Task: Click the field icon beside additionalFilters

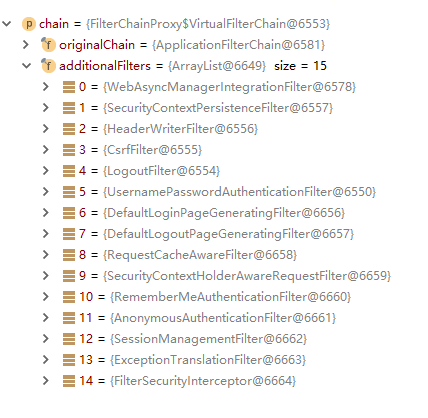Action: [x=48, y=66]
